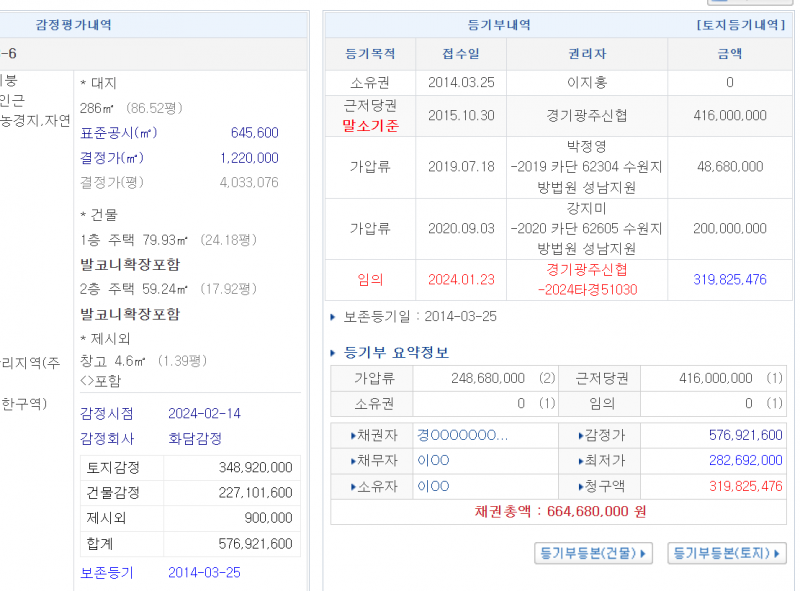Click the creditor name 경OOOOOOO...
Screen dimensions: 800x591
(462, 436)
